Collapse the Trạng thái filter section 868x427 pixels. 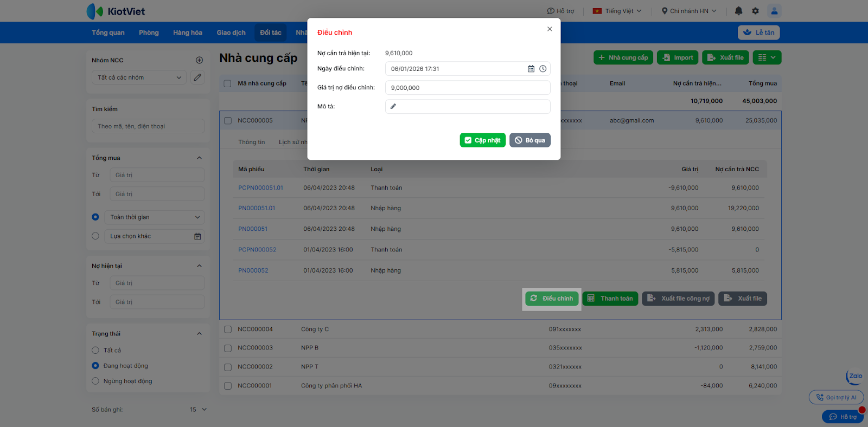coord(199,334)
